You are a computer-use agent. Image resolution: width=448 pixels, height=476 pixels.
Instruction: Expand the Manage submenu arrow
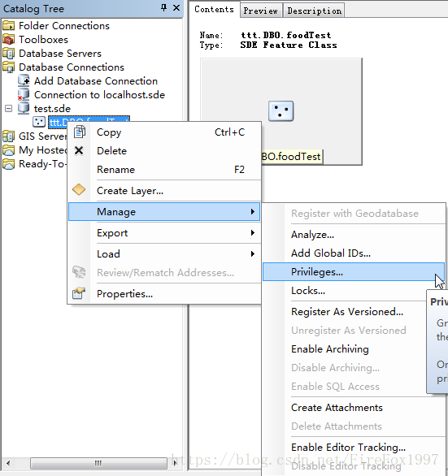[x=253, y=211]
